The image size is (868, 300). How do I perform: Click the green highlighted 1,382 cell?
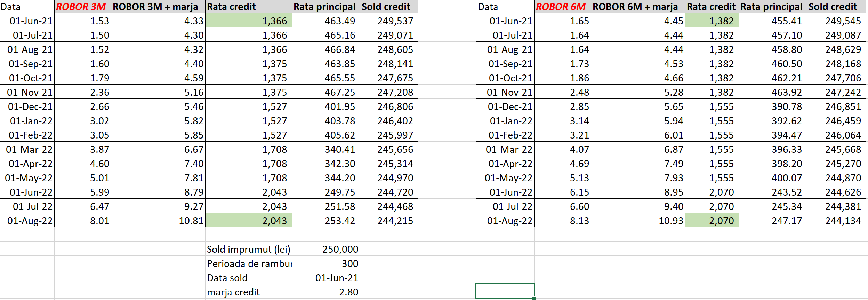tap(712, 21)
